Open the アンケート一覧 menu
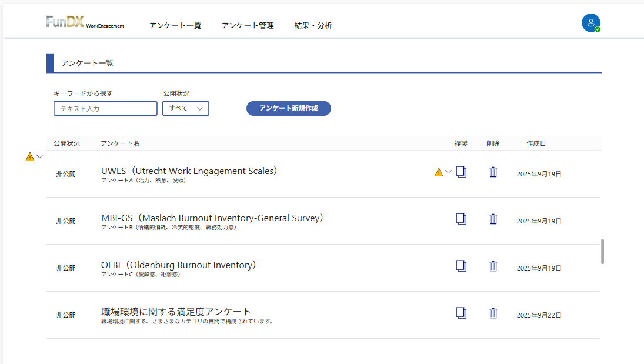Screen dimensions: 644x364 coord(175,25)
